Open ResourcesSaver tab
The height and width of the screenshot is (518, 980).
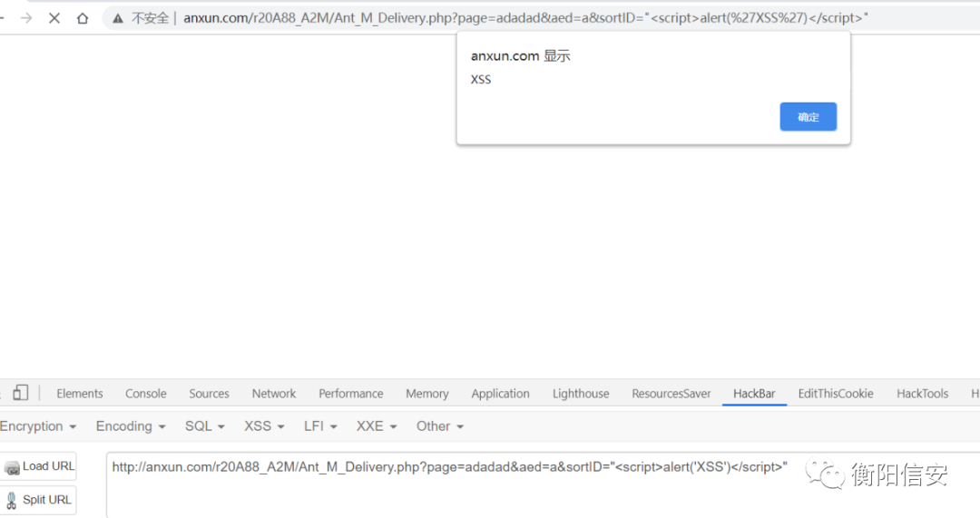point(671,394)
